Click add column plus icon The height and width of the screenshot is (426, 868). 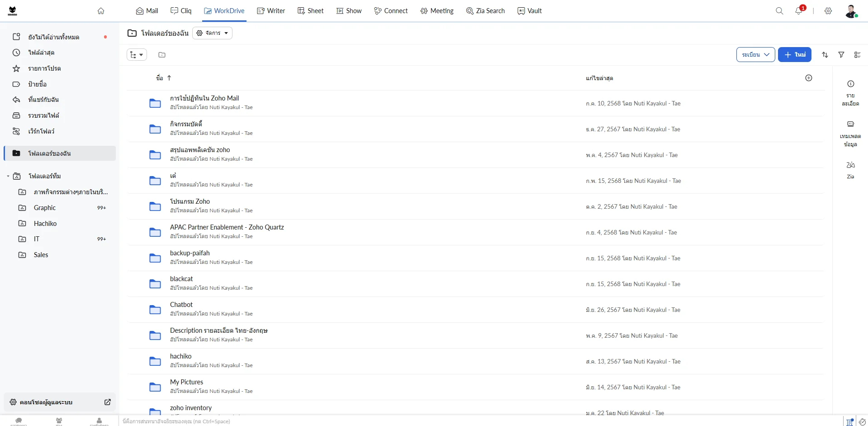click(x=808, y=78)
